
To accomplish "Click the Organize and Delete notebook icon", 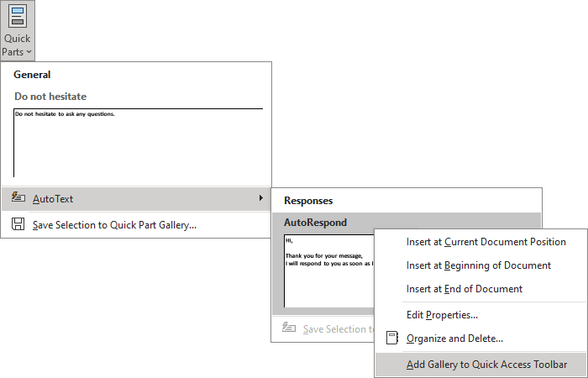I will pos(392,338).
